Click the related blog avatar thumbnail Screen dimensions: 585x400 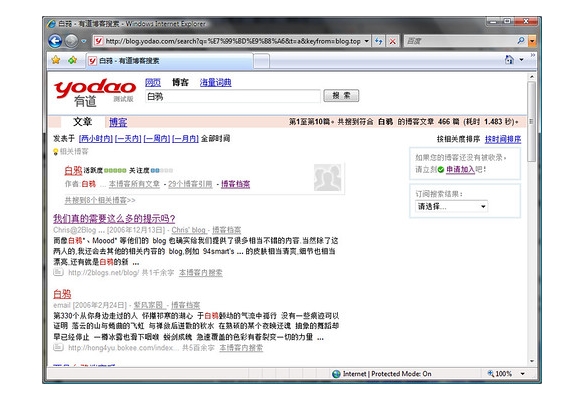[327, 178]
